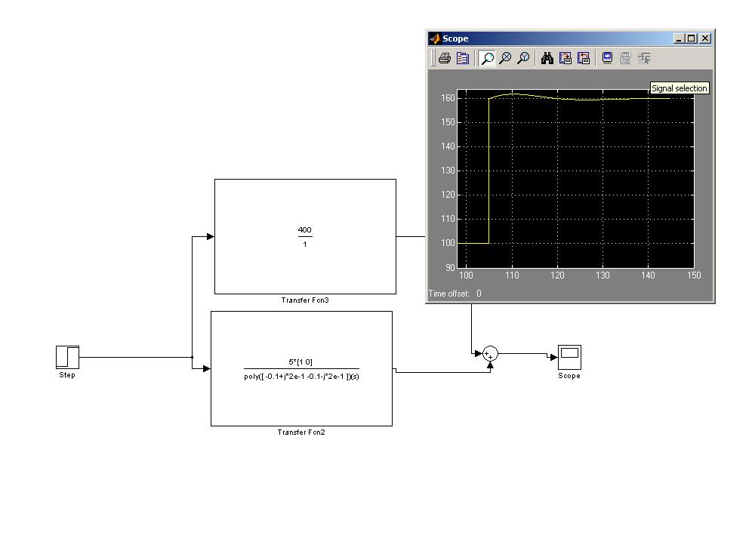The height and width of the screenshot is (560, 752).
Task: Maximize the Scope window
Action: [x=691, y=38]
